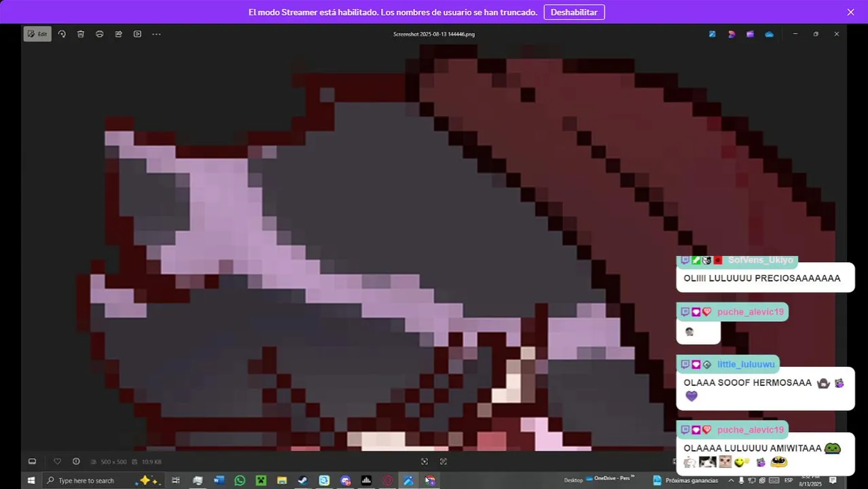Viewport: 868px width, 489px height.
Task: Print the image with the printer icon
Action: tap(100, 34)
